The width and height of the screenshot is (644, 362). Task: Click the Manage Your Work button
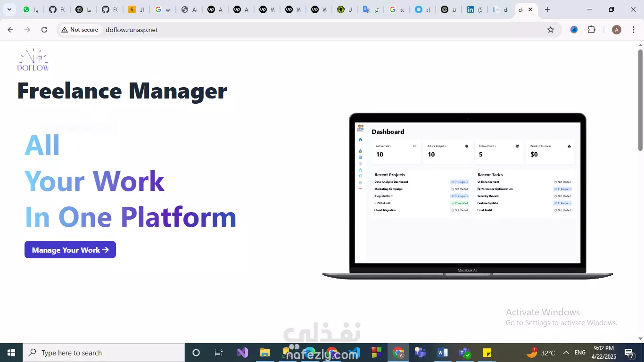70,250
